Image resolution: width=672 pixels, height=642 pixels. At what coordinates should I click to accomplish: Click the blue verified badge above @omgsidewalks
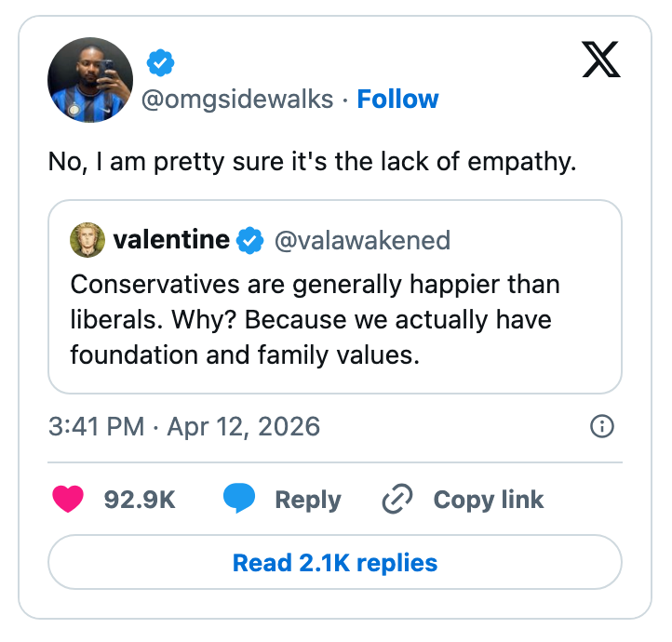[x=161, y=63]
